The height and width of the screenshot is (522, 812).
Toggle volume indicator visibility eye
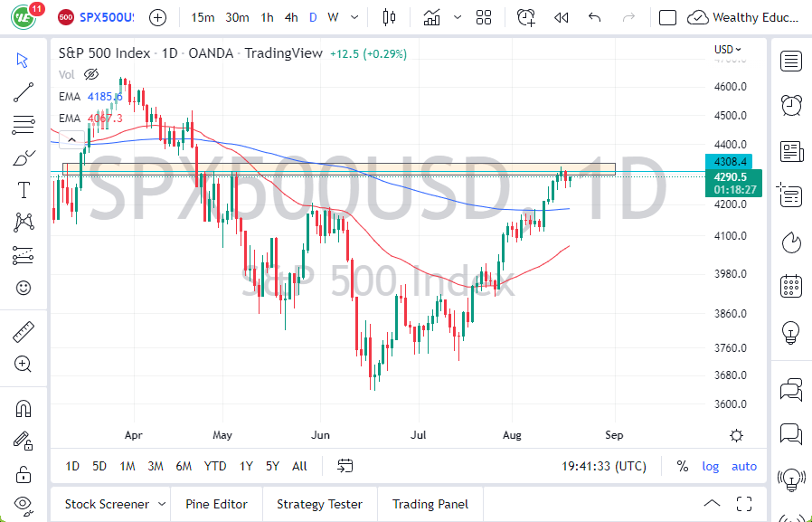coord(90,74)
